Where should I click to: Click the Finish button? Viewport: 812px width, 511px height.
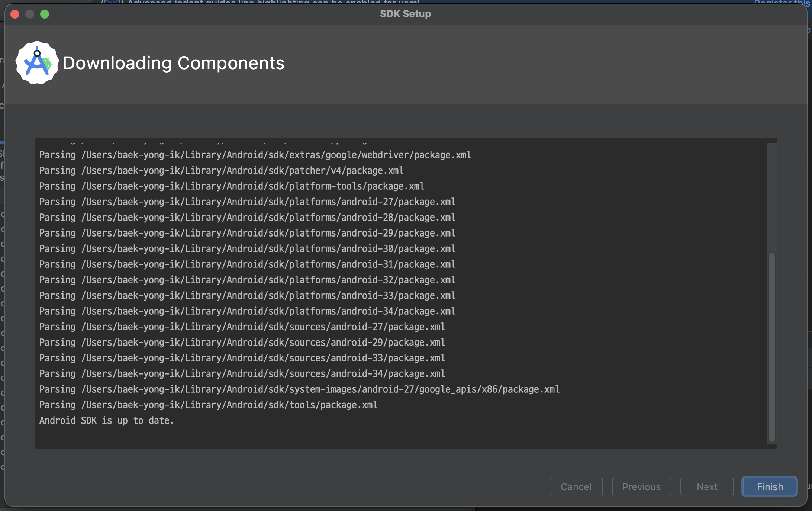click(769, 486)
